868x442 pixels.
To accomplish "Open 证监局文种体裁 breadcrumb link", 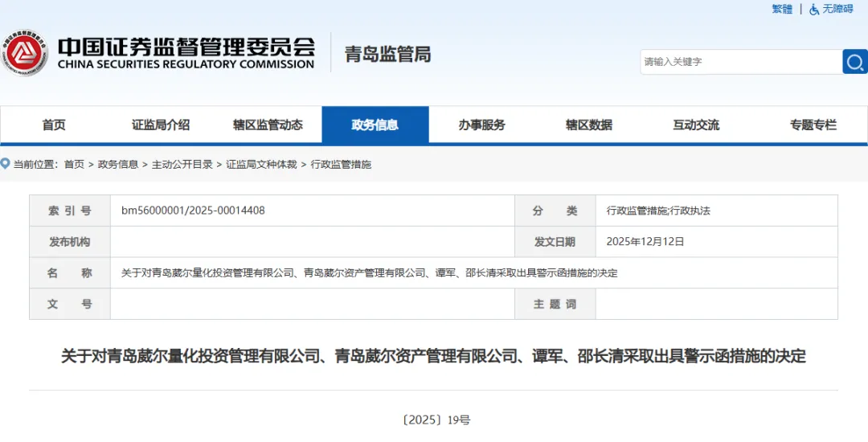I will (x=261, y=164).
